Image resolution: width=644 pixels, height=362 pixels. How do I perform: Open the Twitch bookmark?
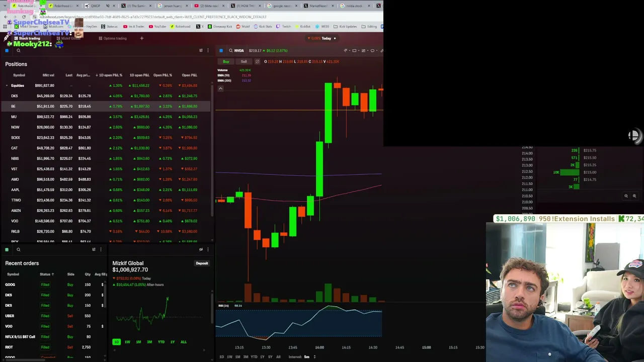[x=284, y=27]
